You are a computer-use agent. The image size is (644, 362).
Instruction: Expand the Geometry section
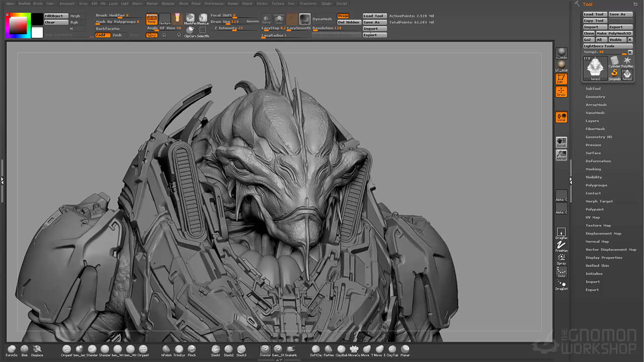[x=595, y=97]
